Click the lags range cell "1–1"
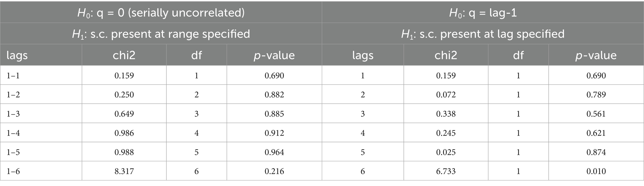The width and height of the screenshot is (644, 186). [x=13, y=76]
